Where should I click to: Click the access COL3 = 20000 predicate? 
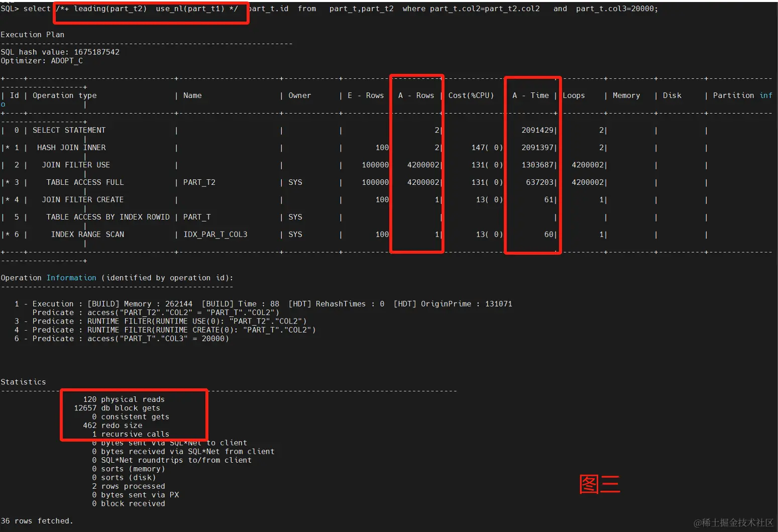[158, 339]
